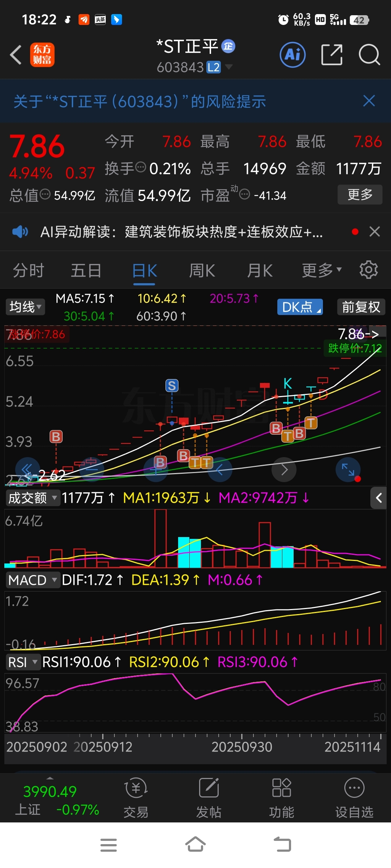The height and width of the screenshot is (868, 391).
Task: Switch to 分时 tab
Action: (28, 271)
